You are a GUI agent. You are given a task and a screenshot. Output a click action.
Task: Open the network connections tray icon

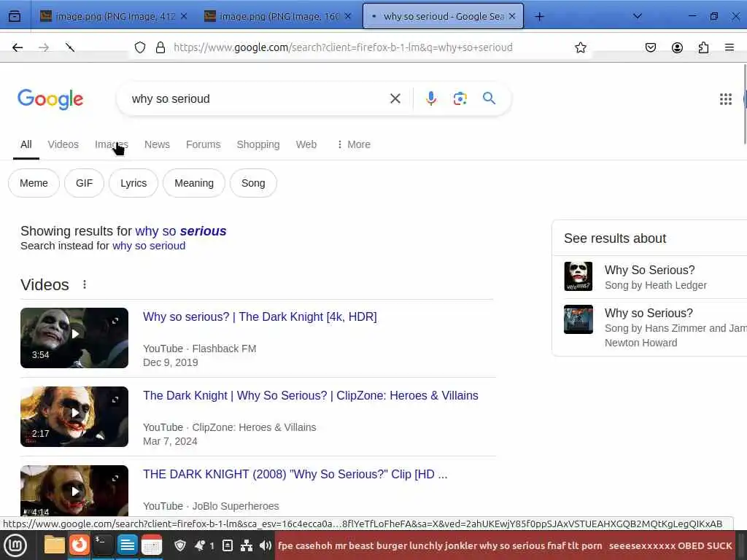tap(247, 545)
